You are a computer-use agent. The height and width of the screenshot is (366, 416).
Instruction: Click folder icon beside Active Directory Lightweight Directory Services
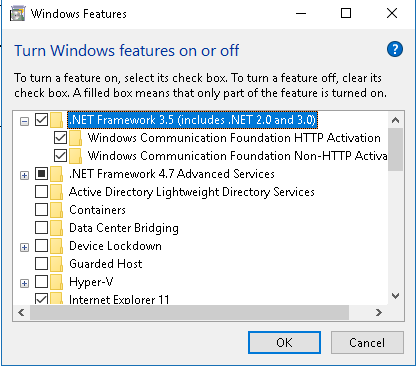pyautogui.click(x=57, y=192)
